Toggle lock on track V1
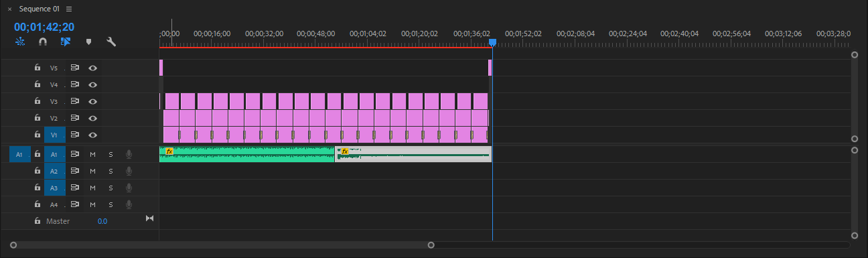Image resolution: width=868 pixels, height=258 pixels. (38, 135)
